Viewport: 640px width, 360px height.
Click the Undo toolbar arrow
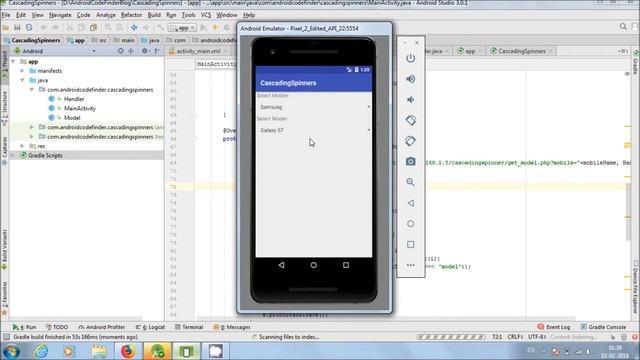click(x=44, y=27)
